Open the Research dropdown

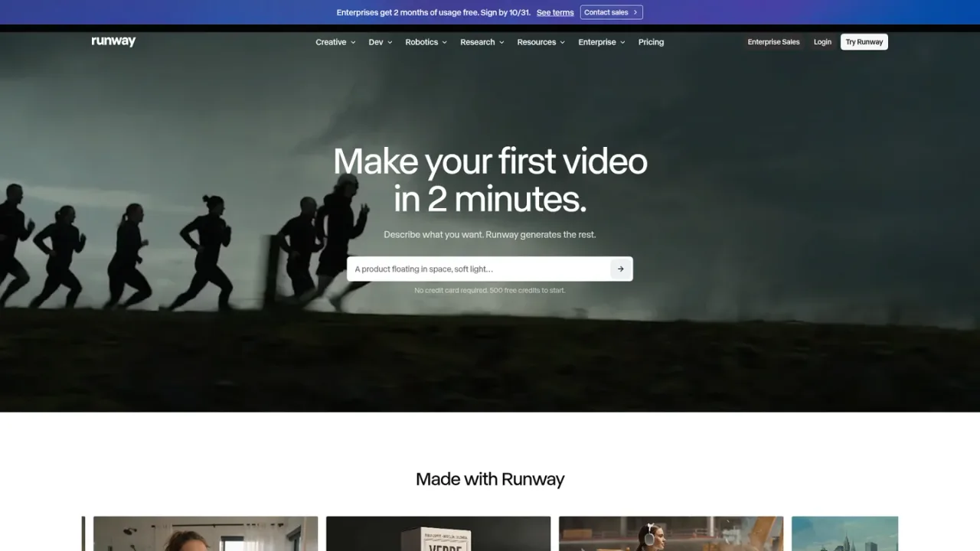[x=482, y=42]
